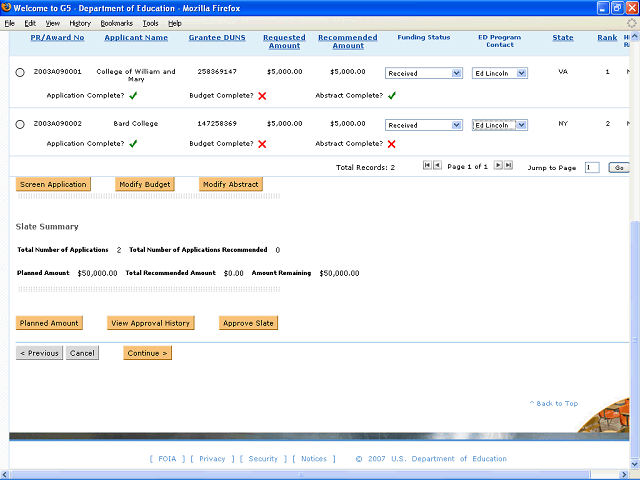Click the Planned Amount button
The height and width of the screenshot is (480, 640).
point(49,323)
